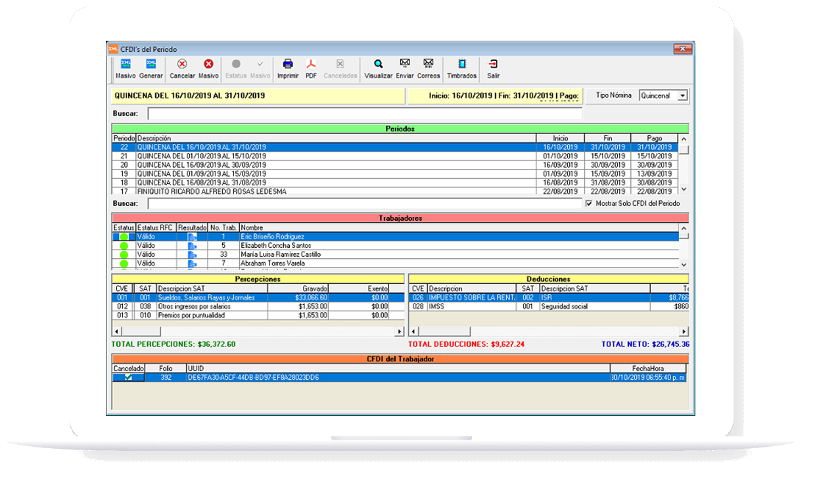Click the red Masivo cancel icon

tap(208, 64)
